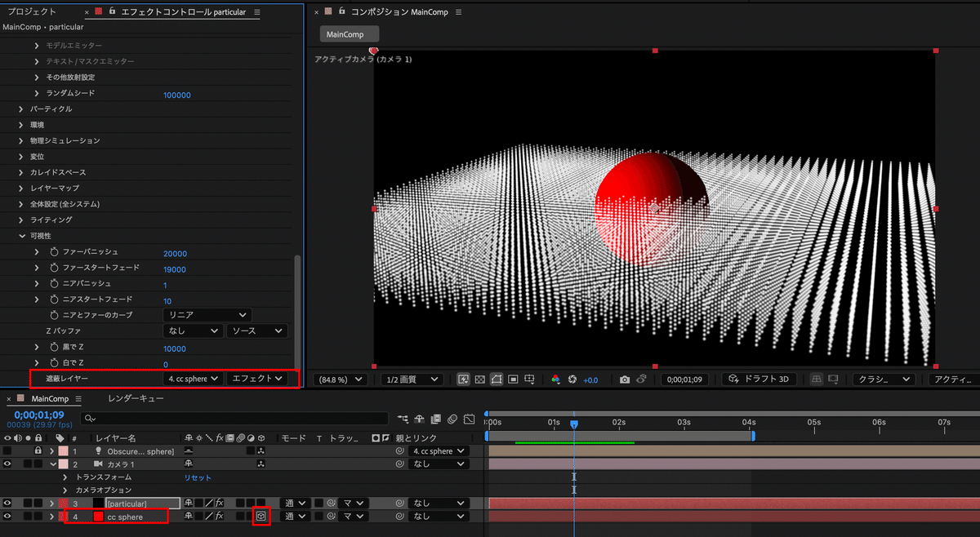Click the exposure +0.0 adjustment control
Image resolution: width=980 pixels, height=537 pixels.
590,380
